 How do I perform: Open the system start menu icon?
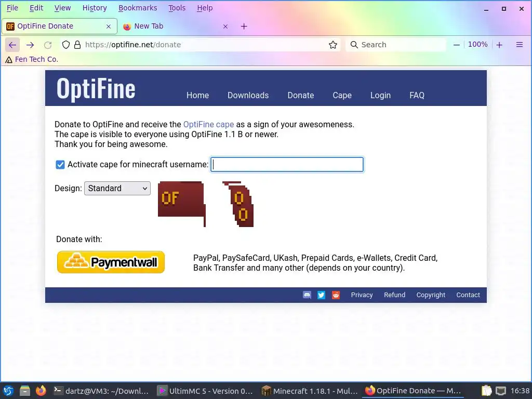click(8, 391)
